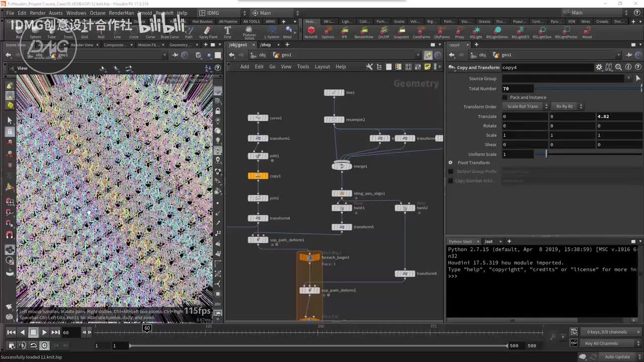
Task: Open the network editor Layout menu
Action: point(323,66)
